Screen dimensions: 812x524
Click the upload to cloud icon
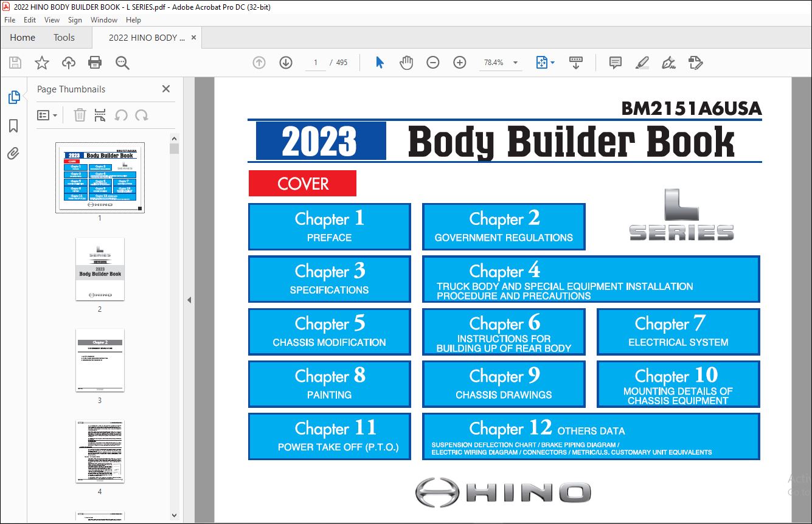tap(68, 63)
